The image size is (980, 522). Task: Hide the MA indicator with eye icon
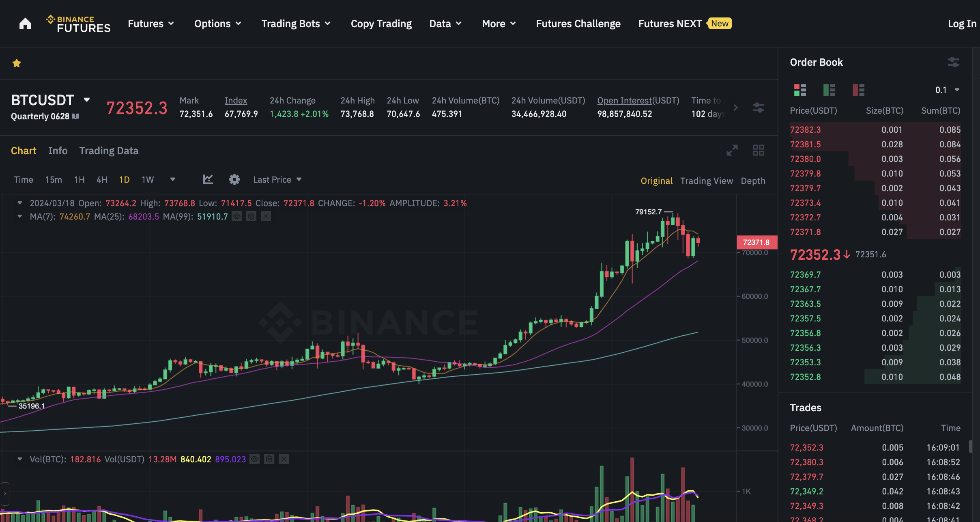[x=237, y=216]
